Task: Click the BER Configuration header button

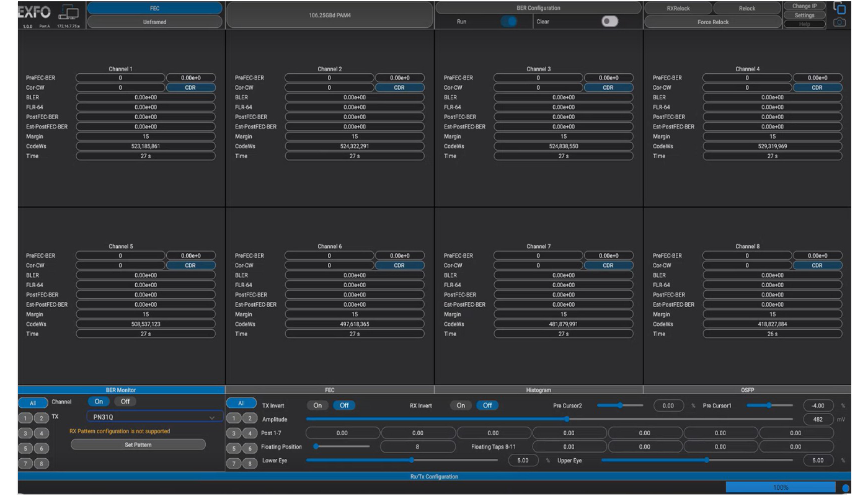Action: pyautogui.click(x=538, y=7)
